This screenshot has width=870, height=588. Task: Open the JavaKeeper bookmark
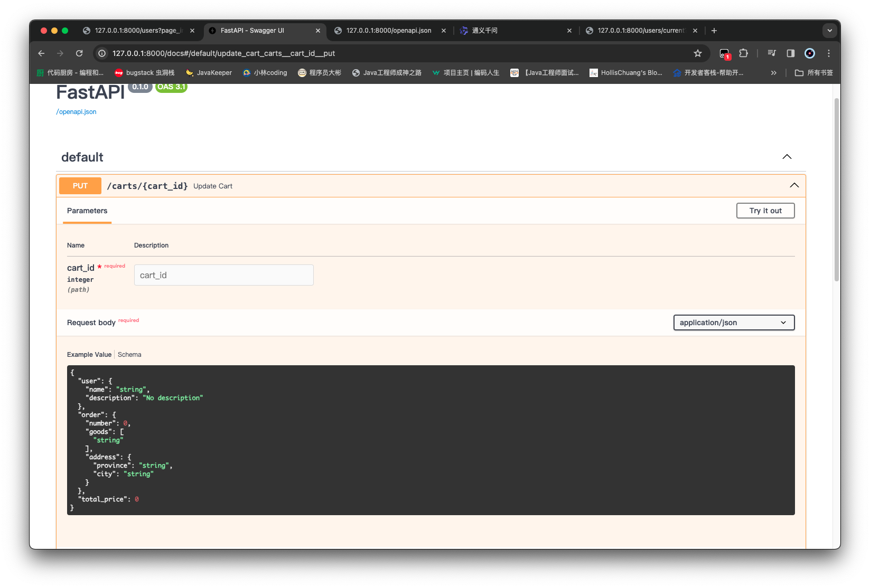point(209,73)
